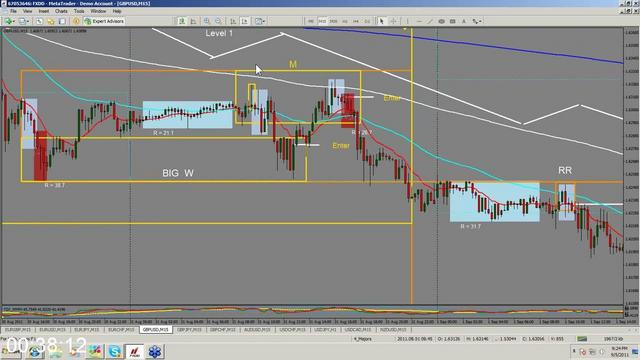Zoom in on the chart
Screen dimensions: 640x360
pyautogui.click(x=207, y=21)
